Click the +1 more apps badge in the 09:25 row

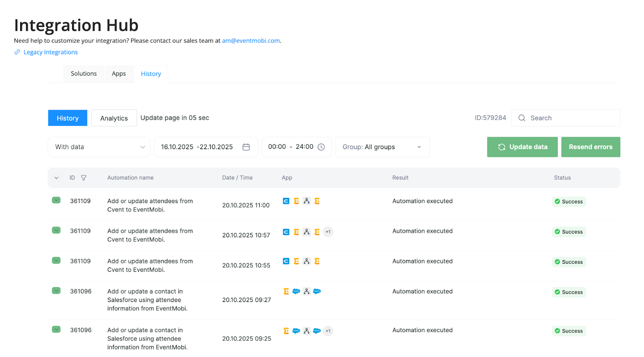click(328, 331)
